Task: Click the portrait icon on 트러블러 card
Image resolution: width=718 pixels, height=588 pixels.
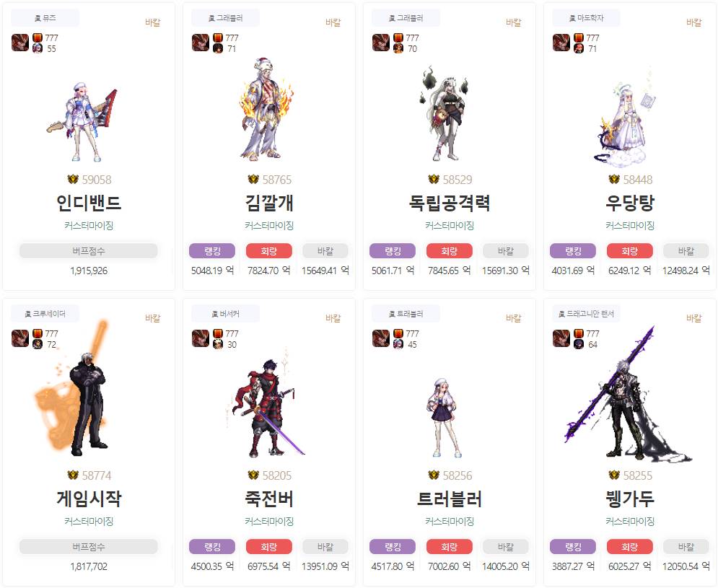Action: (380, 338)
